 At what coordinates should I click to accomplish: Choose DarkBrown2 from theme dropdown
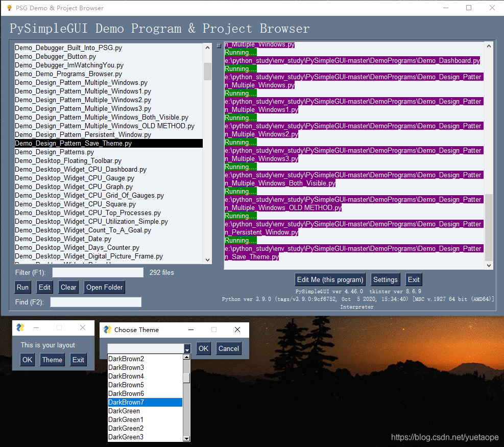tap(146, 359)
